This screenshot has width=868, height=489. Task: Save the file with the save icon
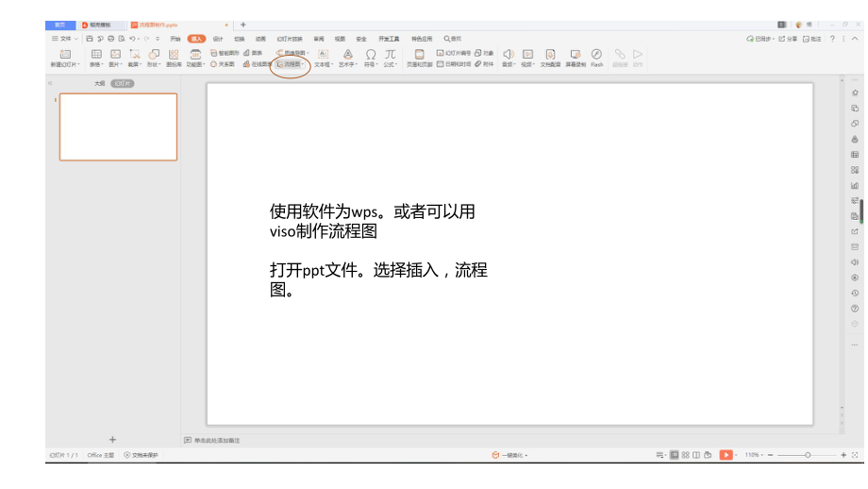point(89,39)
